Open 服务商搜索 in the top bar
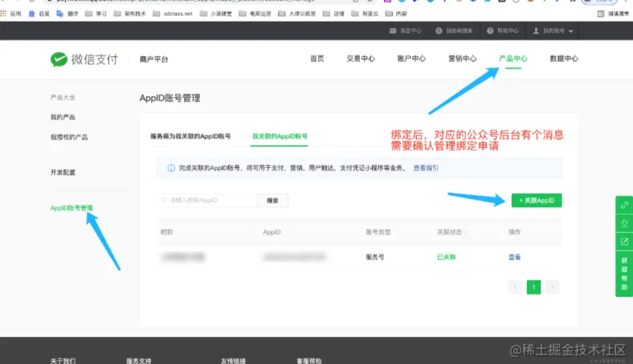Image resolution: width=633 pixels, height=364 pixels. tap(454, 31)
